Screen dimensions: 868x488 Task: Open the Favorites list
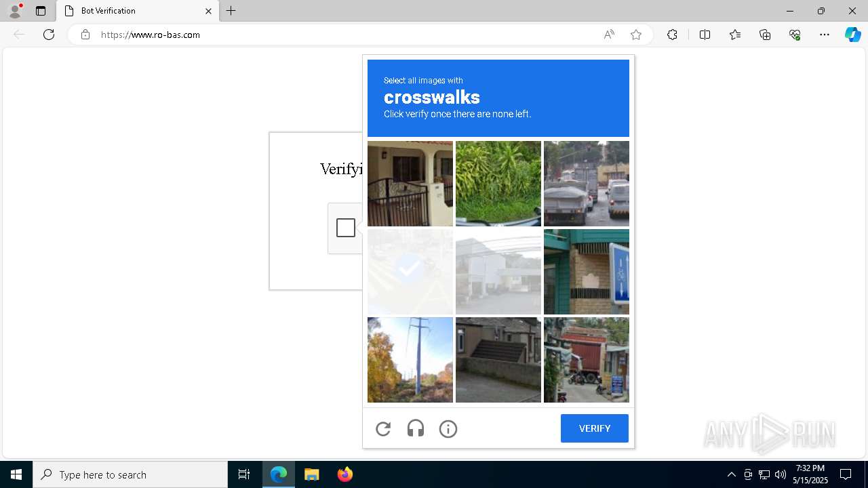(x=735, y=35)
